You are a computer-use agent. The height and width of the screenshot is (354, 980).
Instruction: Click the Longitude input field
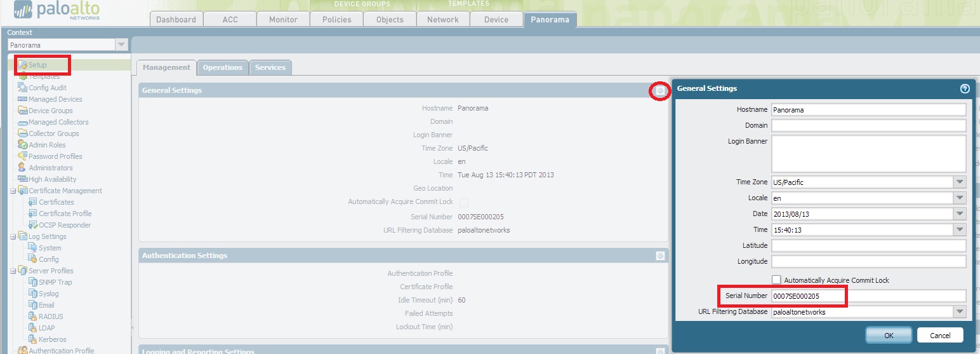(868, 261)
